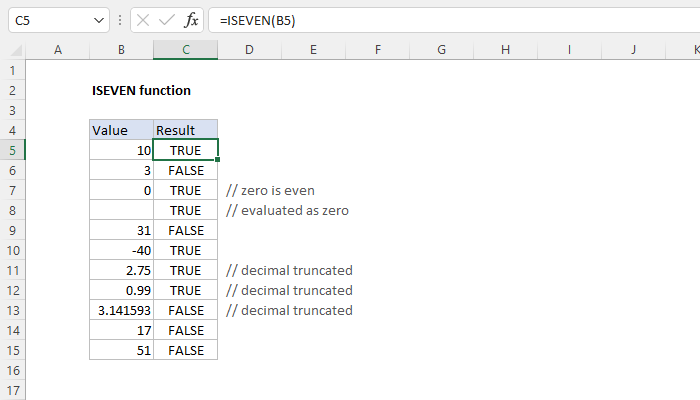This screenshot has width=700, height=400.
Task: Click decimal truncated comment in row 11
Action: 289,271
